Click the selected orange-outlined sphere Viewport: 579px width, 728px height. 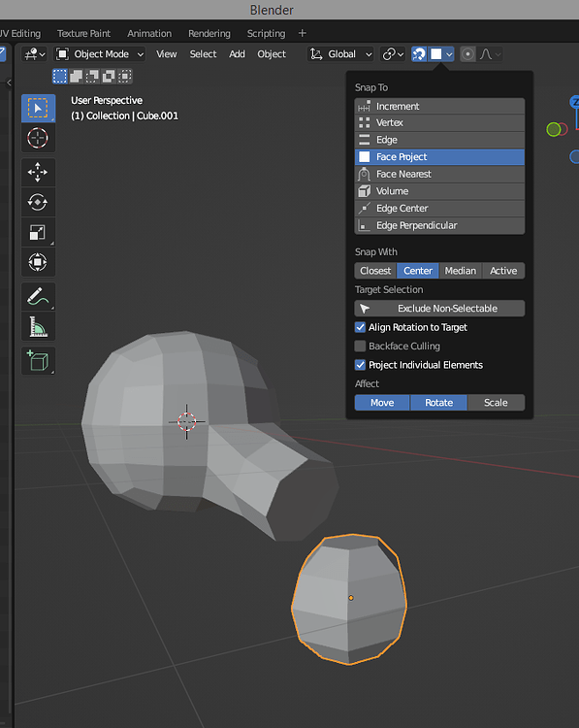pos(349,599)
